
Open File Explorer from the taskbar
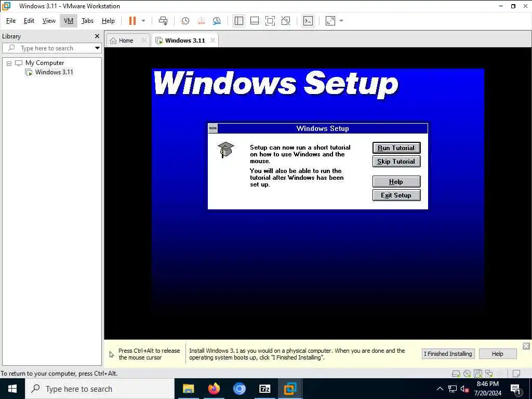point(188,389)
